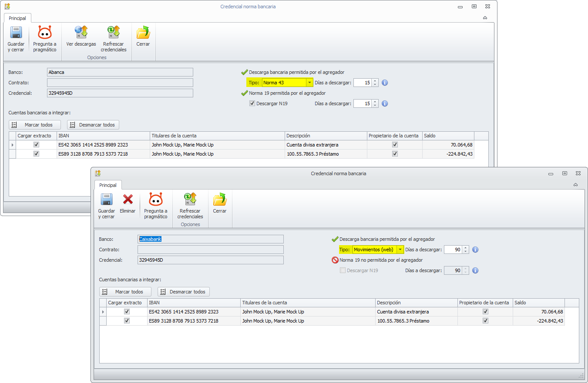The height and width of the screenshot is (383, 588).
Task: Open the Tipo dropdown showing Norma 43
Action: [x=309, y=83]
